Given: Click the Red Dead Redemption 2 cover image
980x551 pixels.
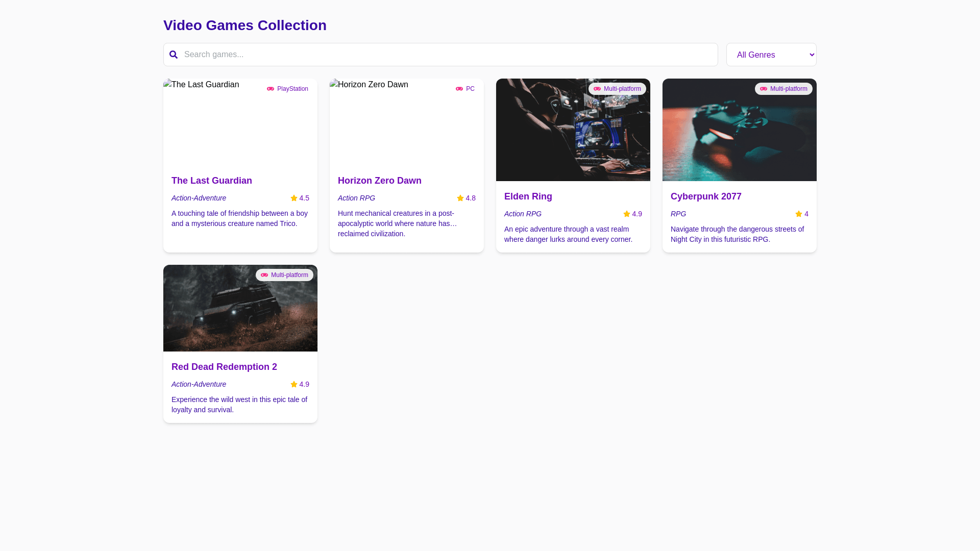Looking at the screenshot, I should [x=240, y=314].
